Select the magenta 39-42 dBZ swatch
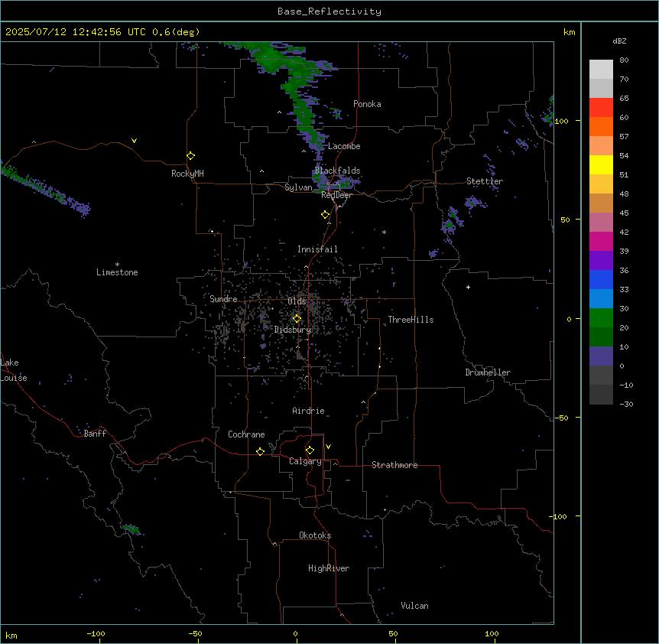The image size is (659, 644). [601, 241]
